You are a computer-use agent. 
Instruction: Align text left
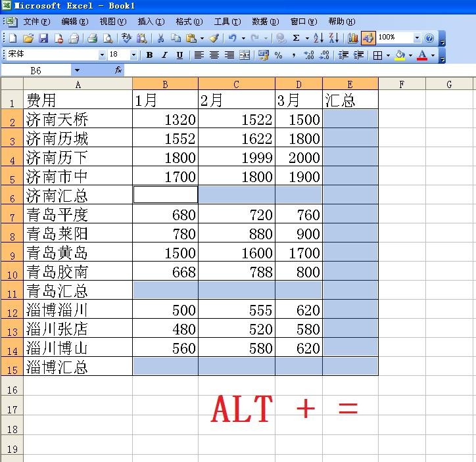coord(199,55)
